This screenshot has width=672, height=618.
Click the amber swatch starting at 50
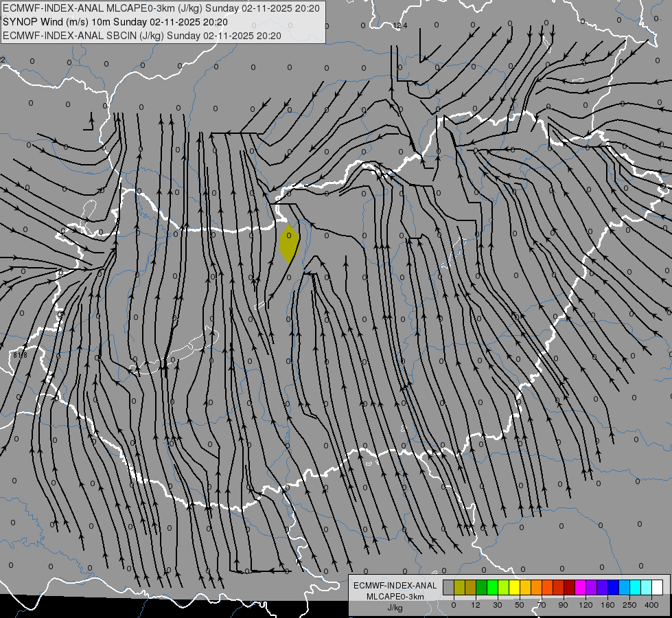(x=525, y=587)
